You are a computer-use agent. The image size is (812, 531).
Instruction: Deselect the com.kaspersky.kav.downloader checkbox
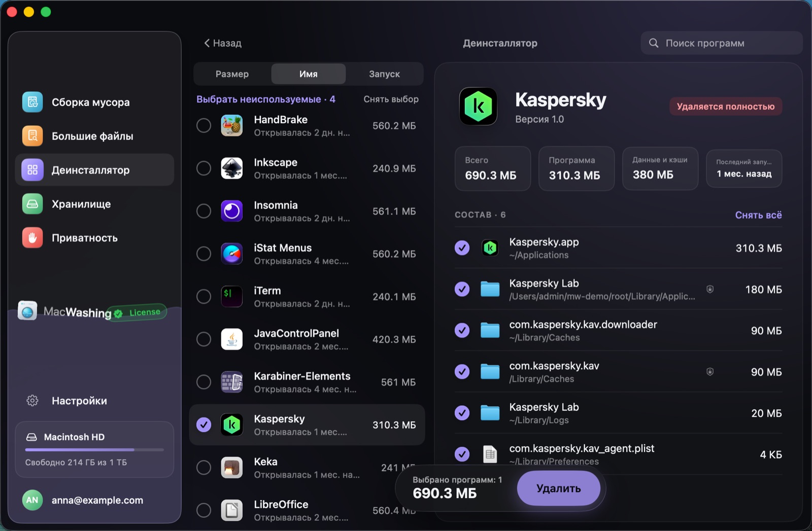click(462, 330)
